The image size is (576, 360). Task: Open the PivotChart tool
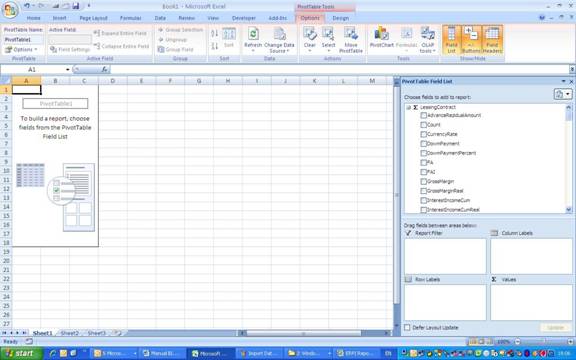coord(381,38)
